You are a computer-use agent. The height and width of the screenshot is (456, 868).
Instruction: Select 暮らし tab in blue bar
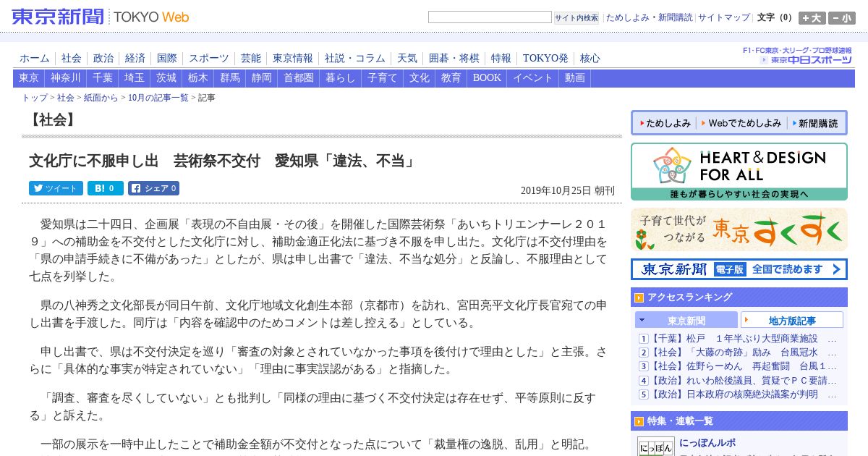click(x=341, y=78)
